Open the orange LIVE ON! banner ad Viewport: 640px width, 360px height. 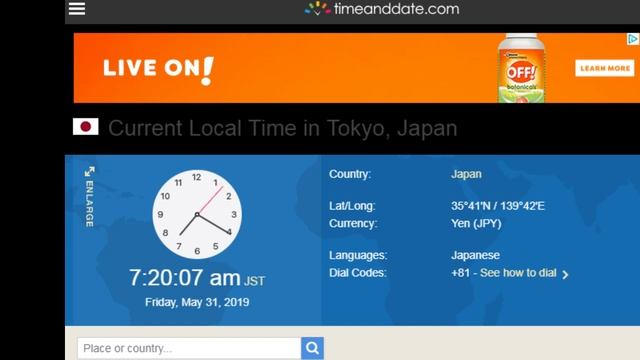click(356, 68)
